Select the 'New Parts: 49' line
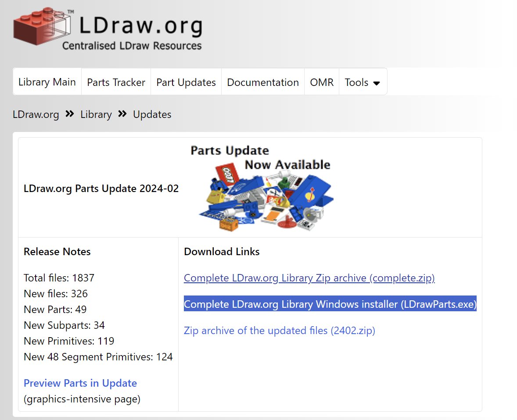Viewport: 517px width, 420px height. pos(55,310)
